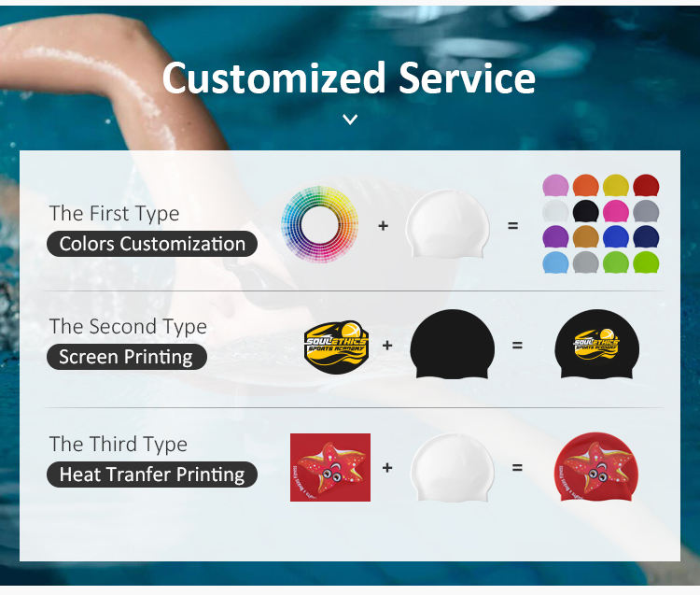Pick the pink swim cap swatch
The width and height of the screenshot is (700, 595).
click(x=555, y=185)
